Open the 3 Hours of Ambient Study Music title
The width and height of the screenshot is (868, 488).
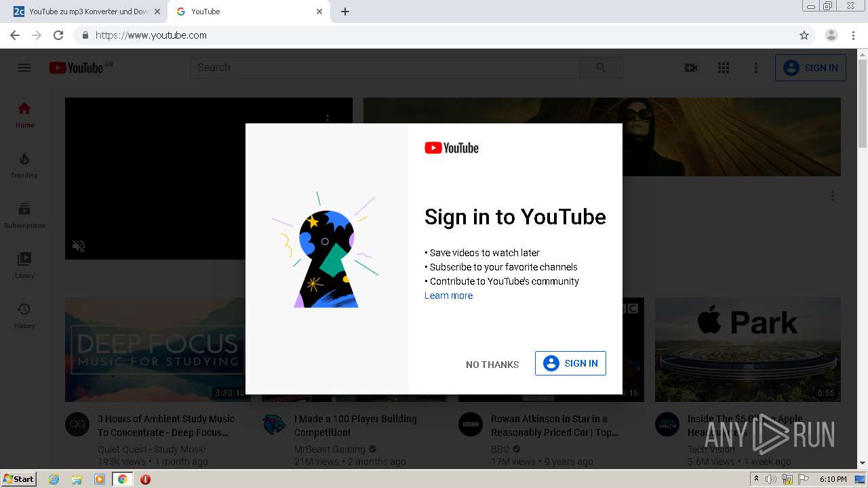tap(166, 426)
